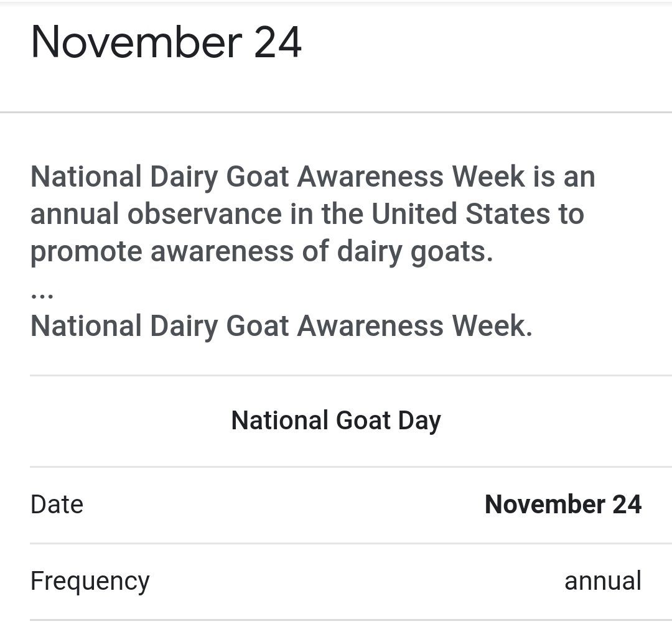Click the word 'Week' before 'is an'
672x624 pixels.
click(488, 177)
